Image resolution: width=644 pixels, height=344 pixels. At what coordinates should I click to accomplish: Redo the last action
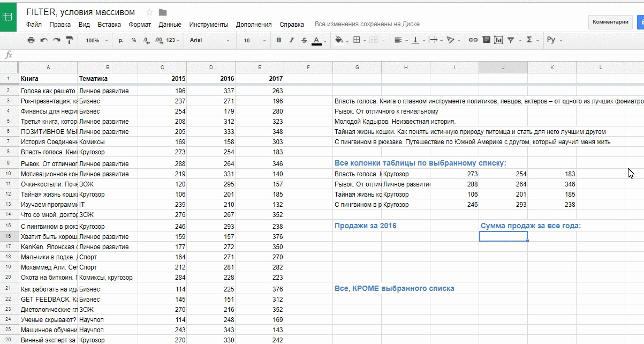pyautogui.click(x=56, y=40)
